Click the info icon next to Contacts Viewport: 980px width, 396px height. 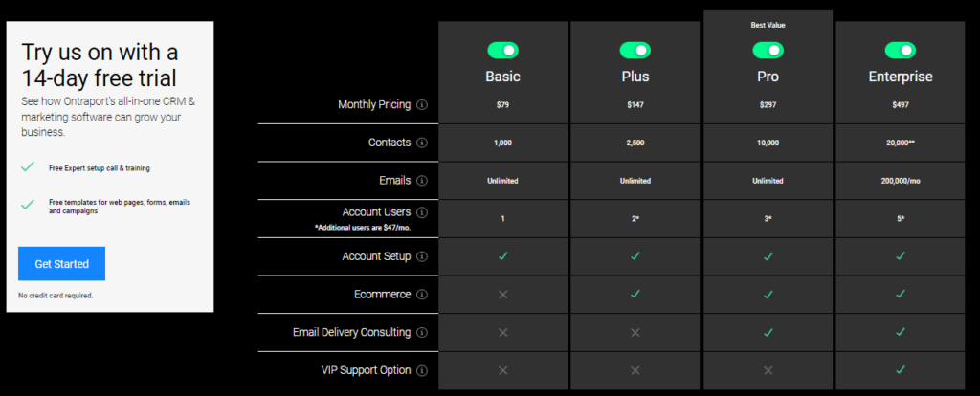pos(422,143)
